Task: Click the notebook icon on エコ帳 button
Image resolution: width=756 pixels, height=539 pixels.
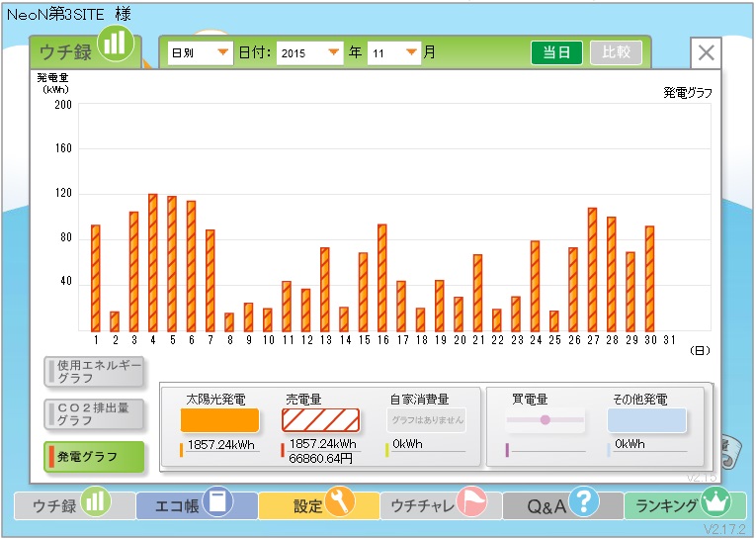Action: pos(218,501)
